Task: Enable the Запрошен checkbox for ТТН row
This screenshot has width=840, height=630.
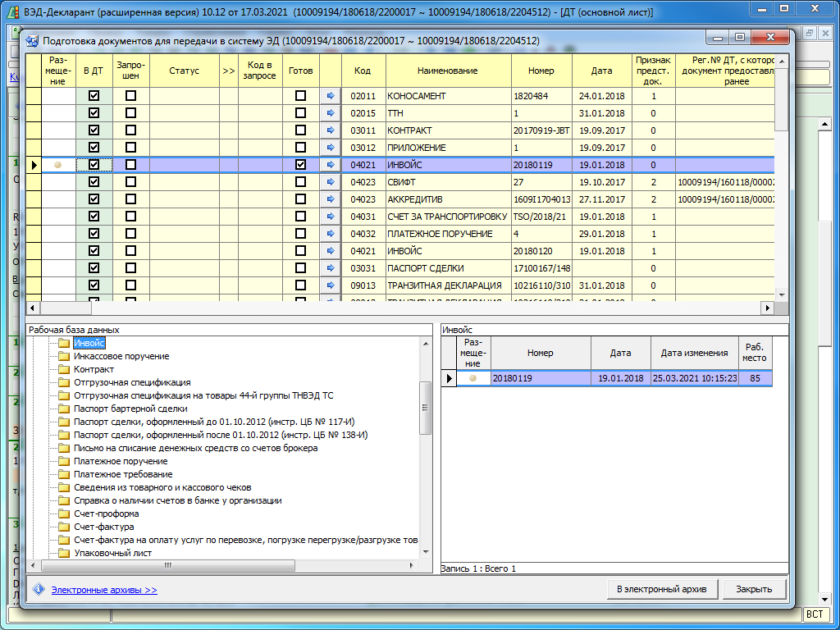Action: click(x=131, y=113)
